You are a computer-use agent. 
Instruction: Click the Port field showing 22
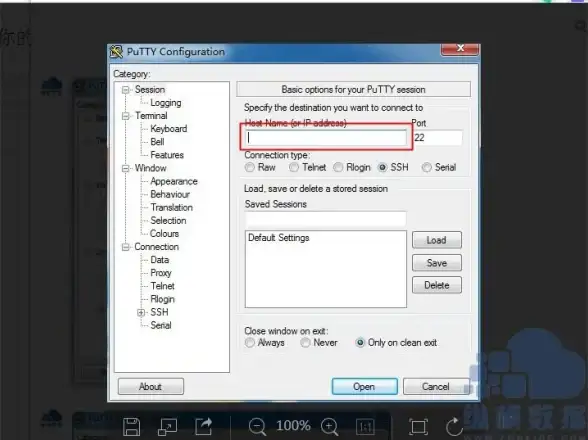437,138
